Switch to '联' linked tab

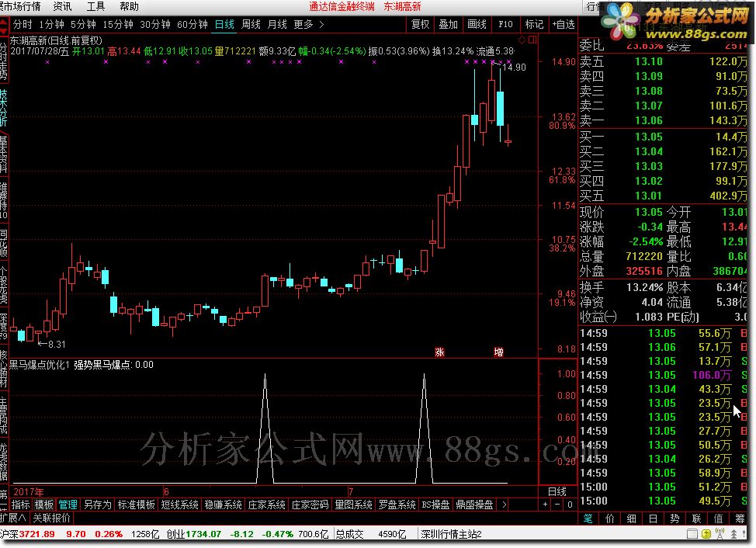(x=696, y=519)
